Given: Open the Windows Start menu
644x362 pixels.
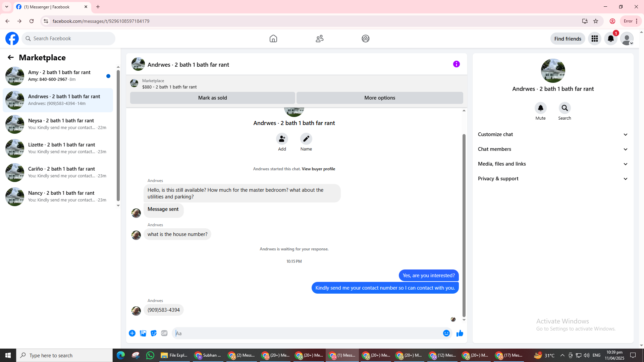Looking at the screenshot, I should (x=8, y=355).
